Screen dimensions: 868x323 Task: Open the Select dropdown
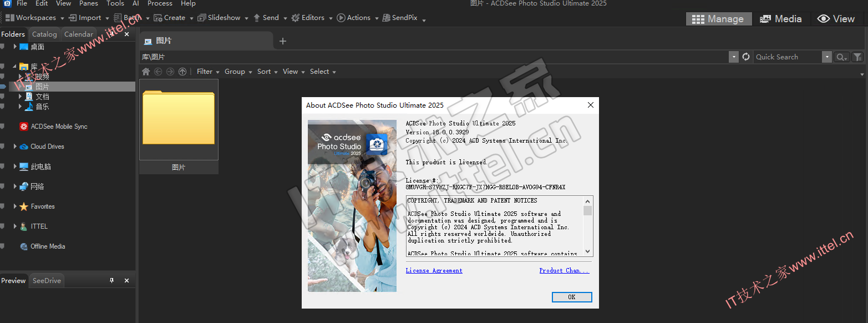[x=323, y=72]
